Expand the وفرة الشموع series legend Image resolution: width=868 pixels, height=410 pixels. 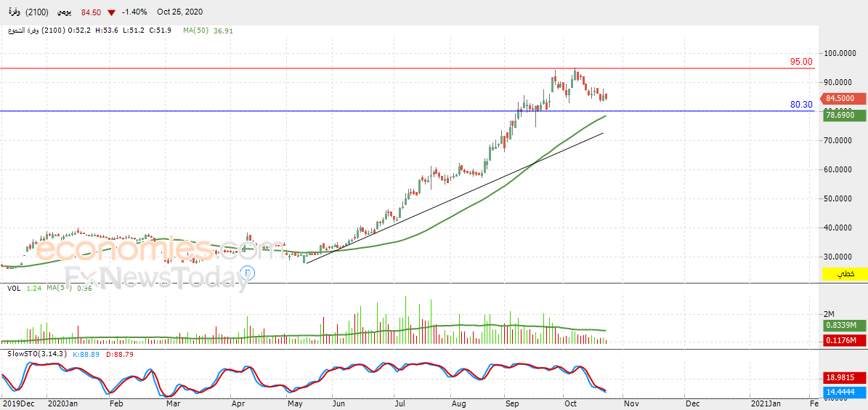36,31
